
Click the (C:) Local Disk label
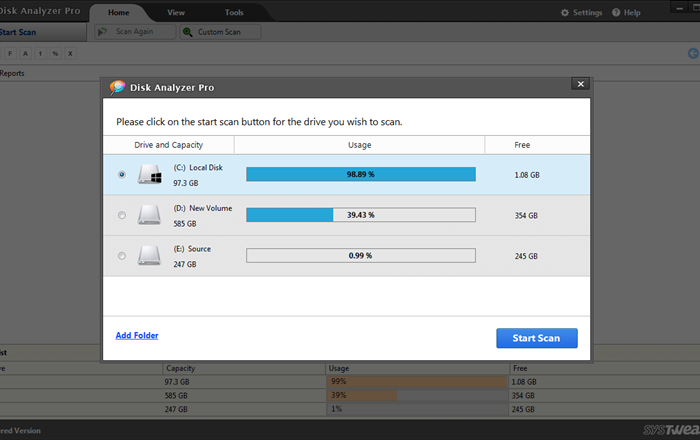point(198,168)
